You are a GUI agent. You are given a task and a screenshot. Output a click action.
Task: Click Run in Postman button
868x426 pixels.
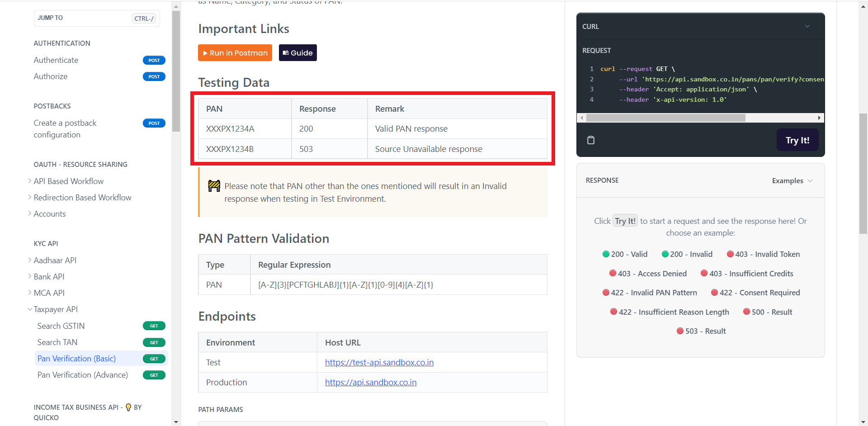(235, 52)
